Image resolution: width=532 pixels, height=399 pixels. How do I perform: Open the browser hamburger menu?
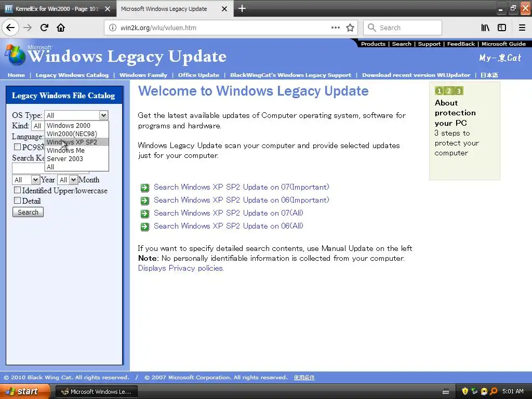pyautogui.click(x=522, y=28)
